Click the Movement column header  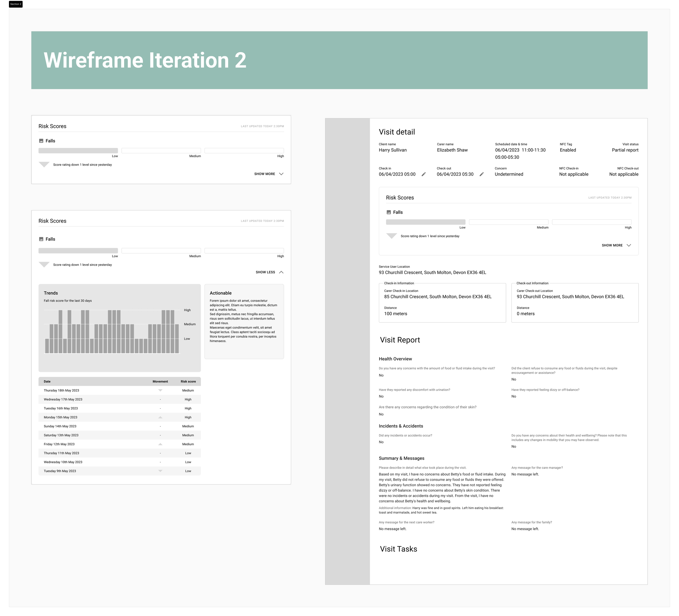tap(160, 381)
